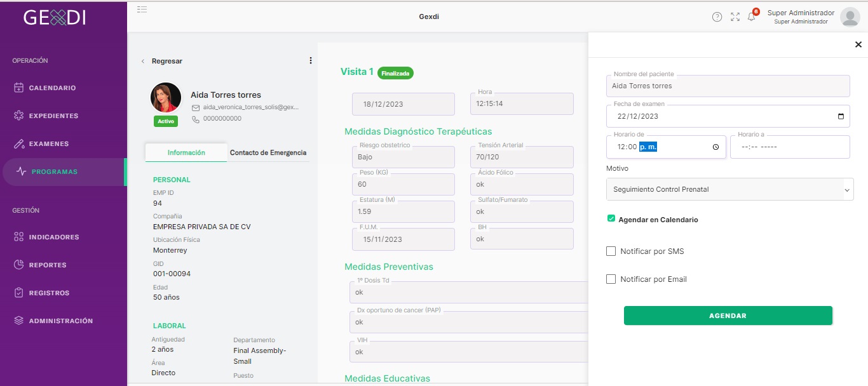Screen dimensions: 868x386
Task: Enable Notificar por Email
Action: (611, 279)
